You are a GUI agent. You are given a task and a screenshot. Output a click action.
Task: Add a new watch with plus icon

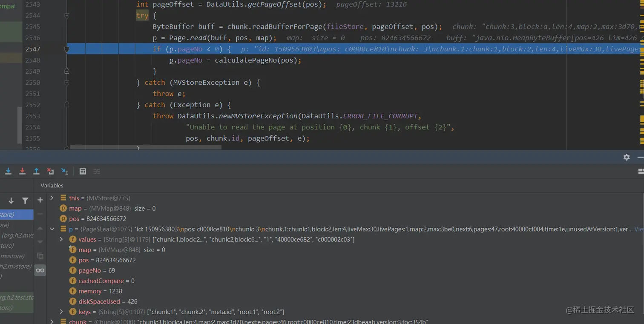[40, 200]
